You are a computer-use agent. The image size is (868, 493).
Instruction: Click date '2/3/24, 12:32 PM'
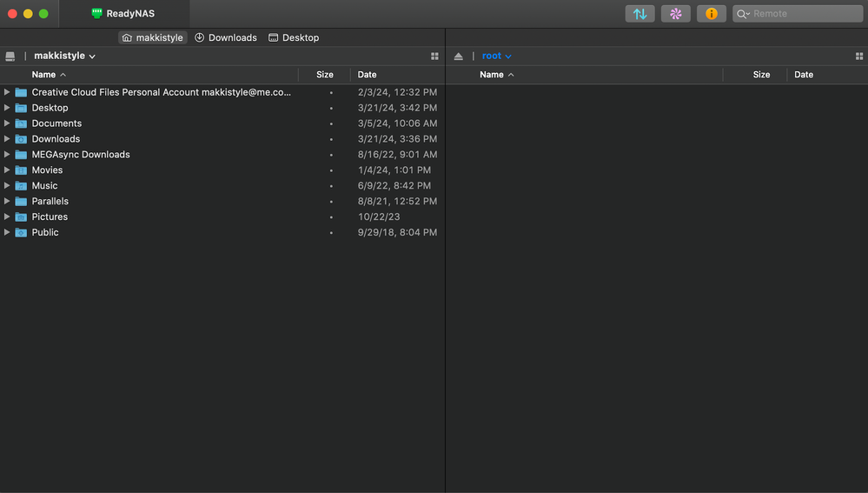coord(397,92)
